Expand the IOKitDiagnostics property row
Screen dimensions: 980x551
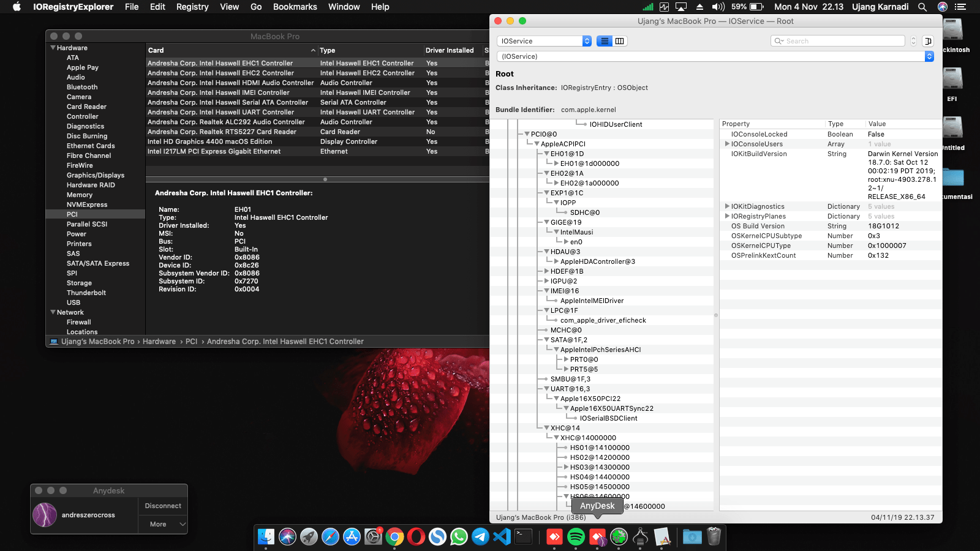coord(727,206)
